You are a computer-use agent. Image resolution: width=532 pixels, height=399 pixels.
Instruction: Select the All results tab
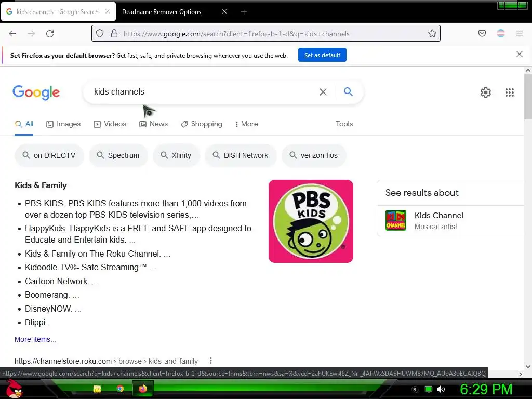(24, 124)
